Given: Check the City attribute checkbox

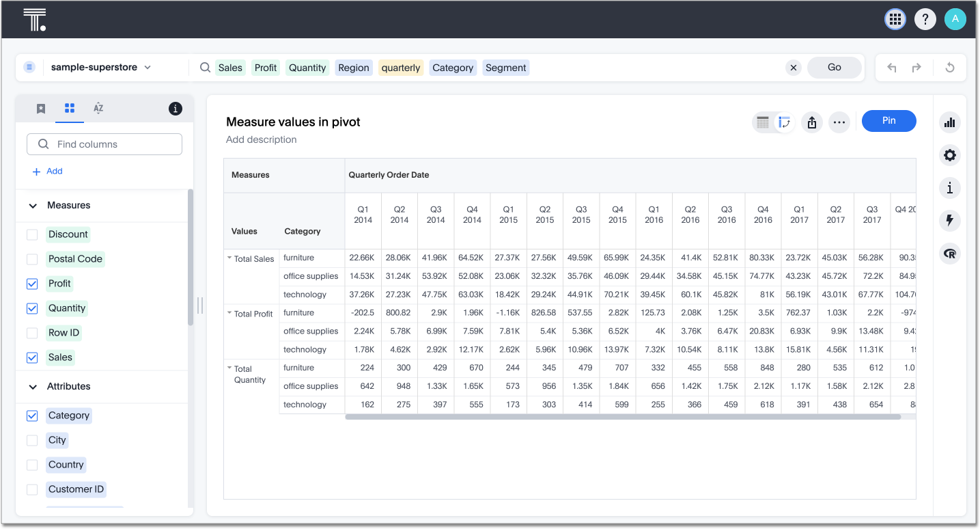Looking at the screenshot, I should (x=32, y=440).
